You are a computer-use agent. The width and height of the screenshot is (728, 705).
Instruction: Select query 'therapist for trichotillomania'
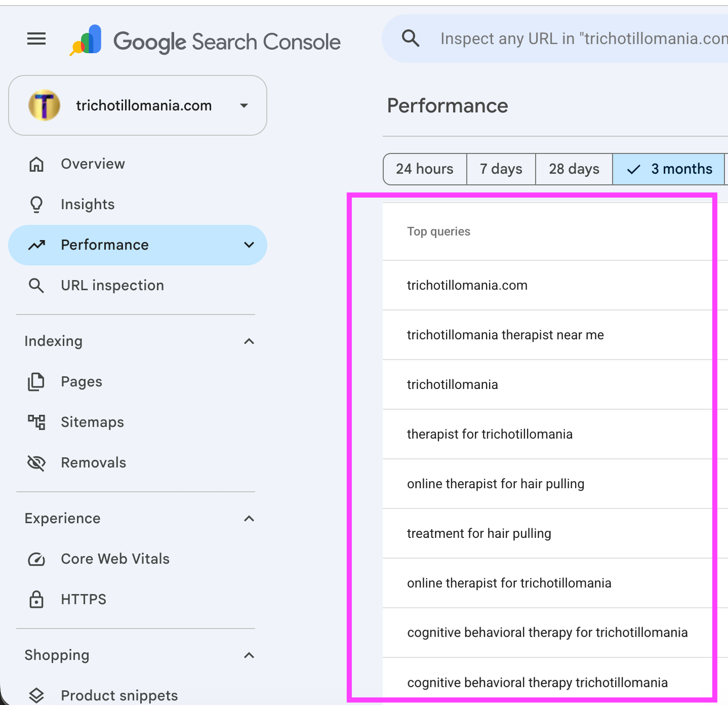click(490, 434)
